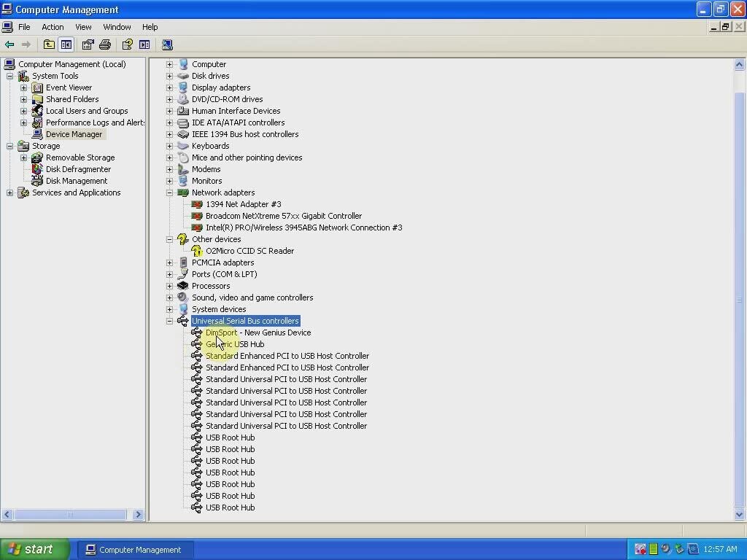The height and width of the screenshot is (560, 747).
Task: Collapse the System Tools node
Action: click(10, 76)
